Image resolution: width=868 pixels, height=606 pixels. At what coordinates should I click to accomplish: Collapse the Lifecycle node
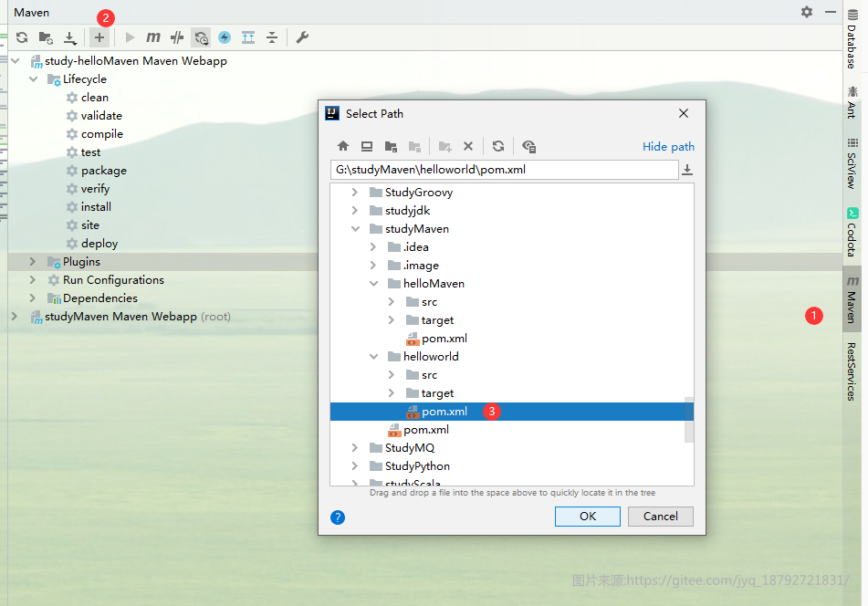(33, 79)
